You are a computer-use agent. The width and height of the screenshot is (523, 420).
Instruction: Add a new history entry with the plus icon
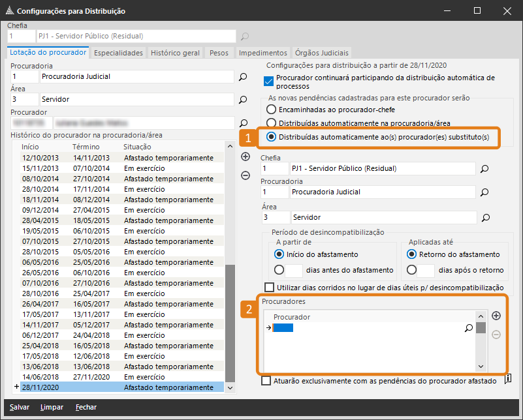pos(246,157)
